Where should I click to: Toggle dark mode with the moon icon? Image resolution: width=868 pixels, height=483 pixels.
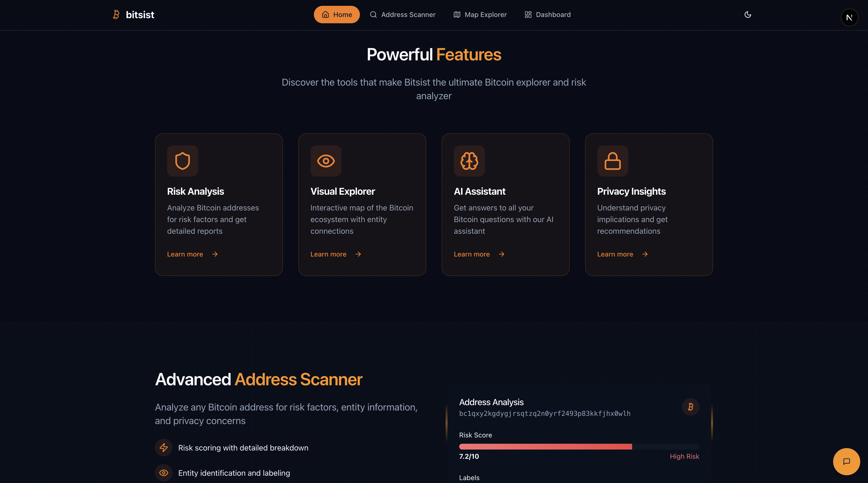pyautogui.click(x=747, y=15)
